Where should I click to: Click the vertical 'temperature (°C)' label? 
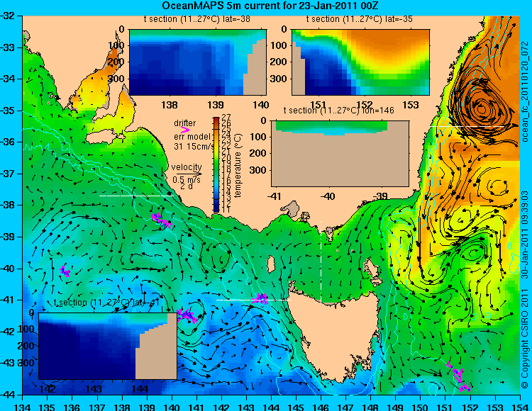coord(238,165)
